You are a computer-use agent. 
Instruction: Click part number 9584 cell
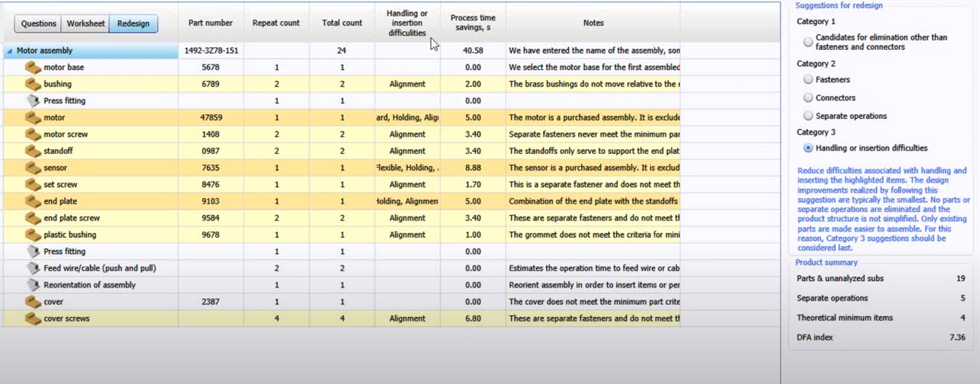(211, 218)
